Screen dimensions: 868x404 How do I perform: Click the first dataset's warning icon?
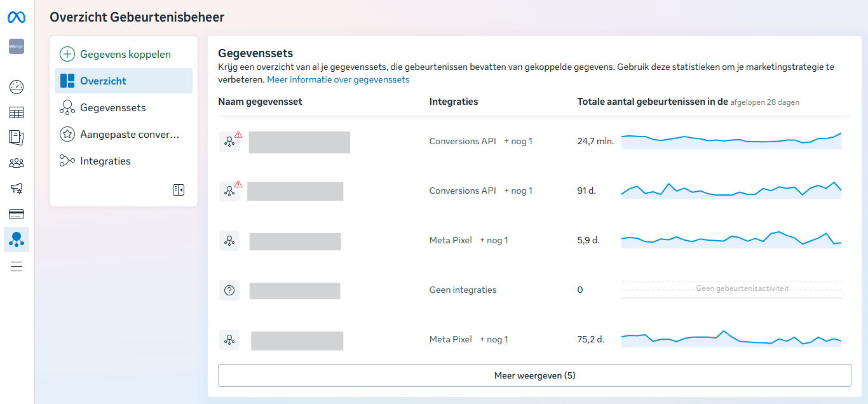(238, 135)
